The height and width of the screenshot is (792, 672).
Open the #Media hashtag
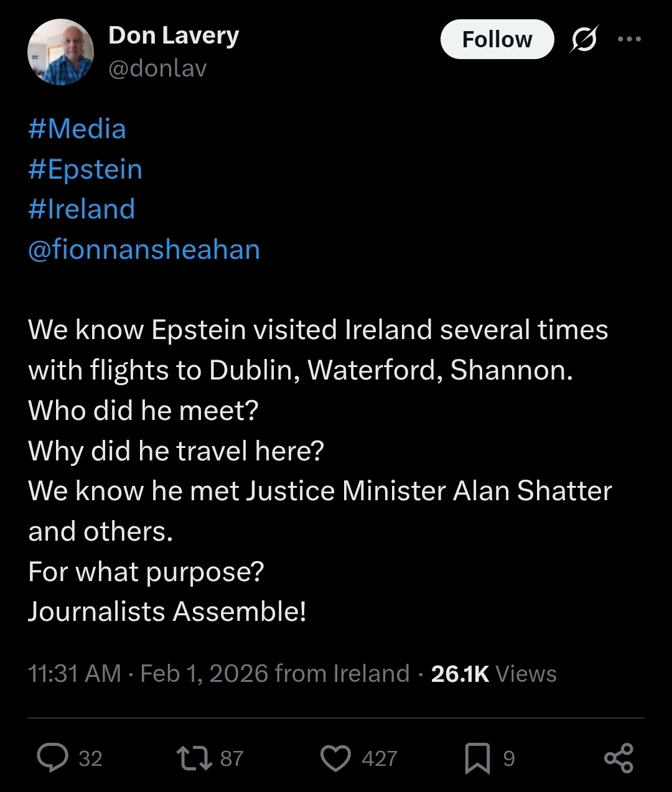[x=77, y=129]
